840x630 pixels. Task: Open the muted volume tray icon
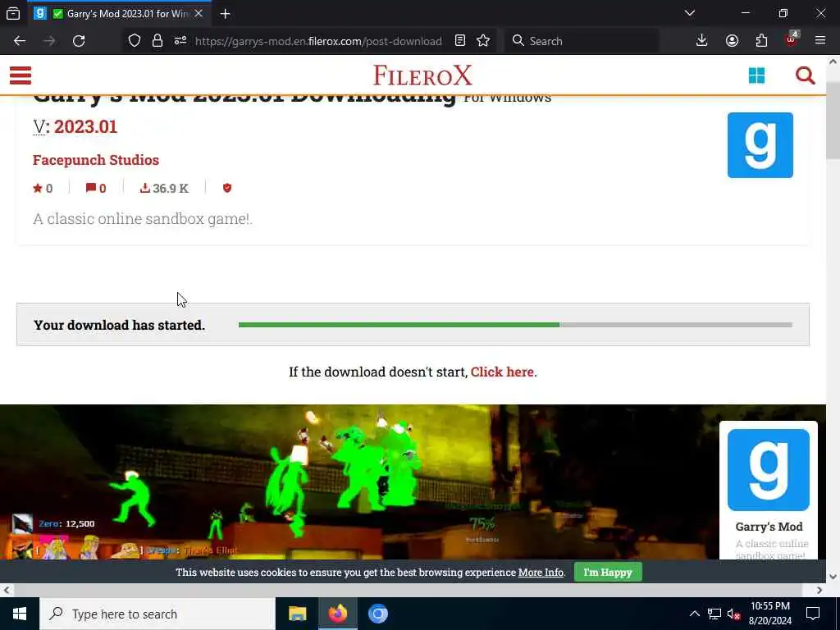click(x=733, y=614)
